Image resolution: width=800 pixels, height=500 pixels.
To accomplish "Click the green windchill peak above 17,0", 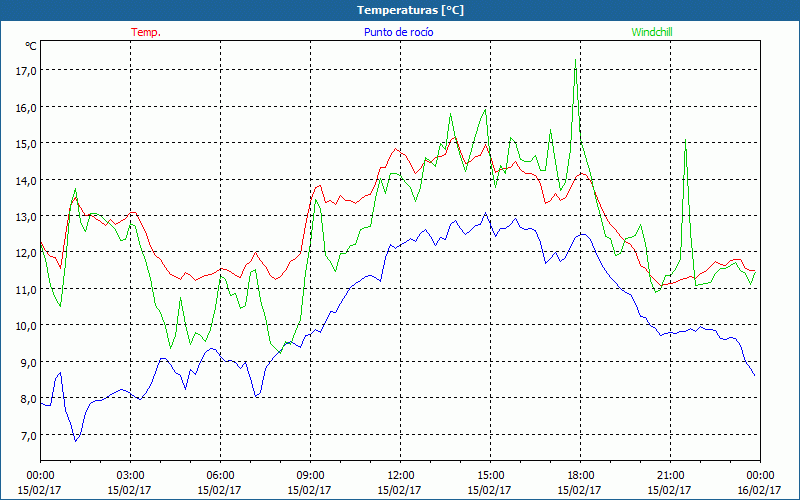I will 576,60.
